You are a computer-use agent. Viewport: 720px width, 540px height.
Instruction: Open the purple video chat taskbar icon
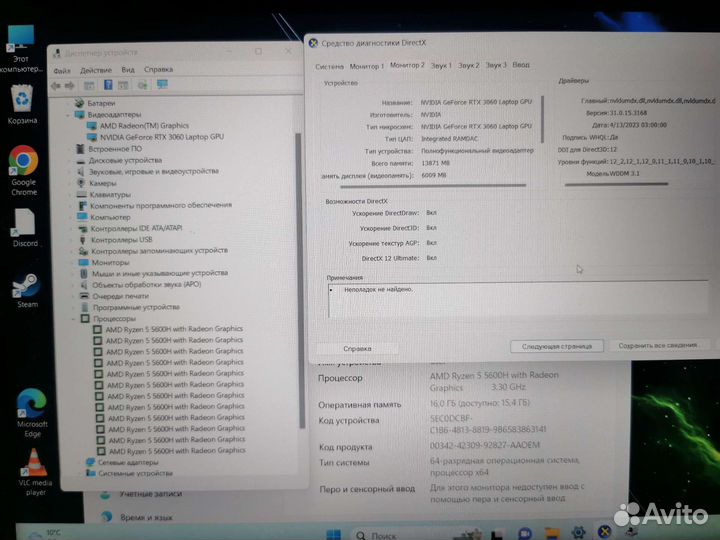[524, 534]
